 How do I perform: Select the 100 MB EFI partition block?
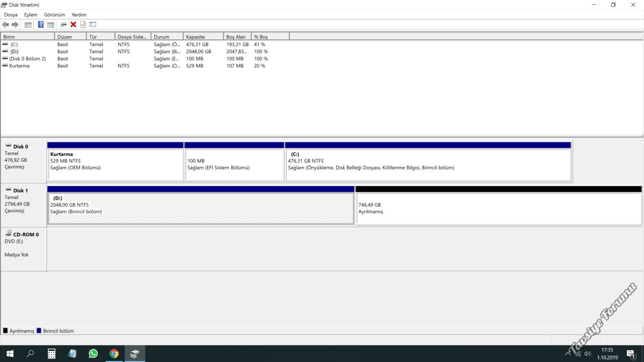pyautogui.click(x=234, y=161)
